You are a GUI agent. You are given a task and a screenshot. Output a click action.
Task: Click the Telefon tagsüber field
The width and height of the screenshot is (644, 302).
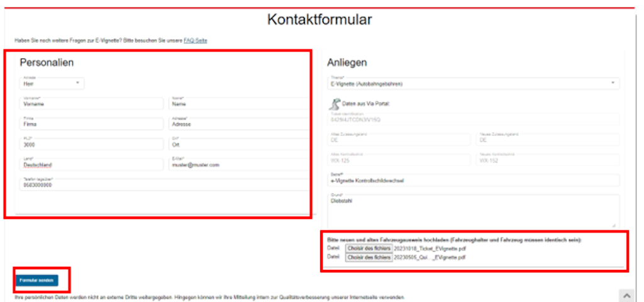[x=164, y=184]
